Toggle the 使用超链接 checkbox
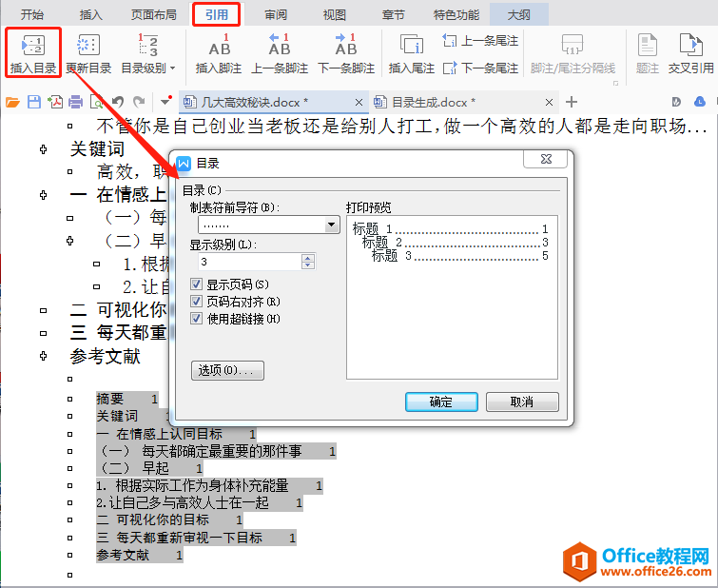Image resolution: width=718 pixels, height=588 pixels. (x=197, y=319)
